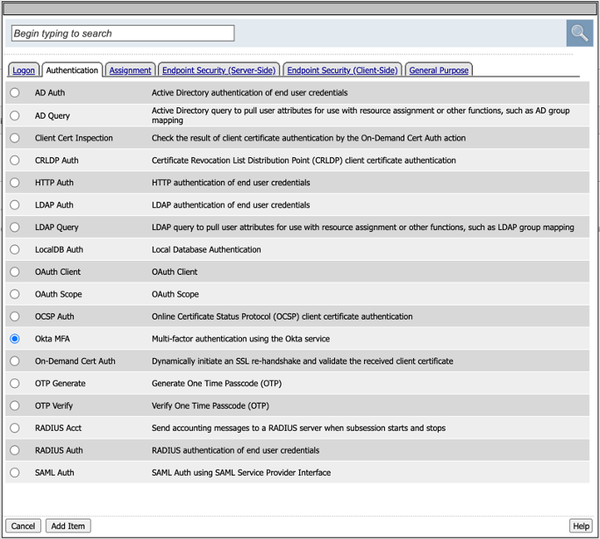The height and width of the screenshot is (539, 600).
Task: Select the SAML Auth radio button
Action: tap(15, 472)
